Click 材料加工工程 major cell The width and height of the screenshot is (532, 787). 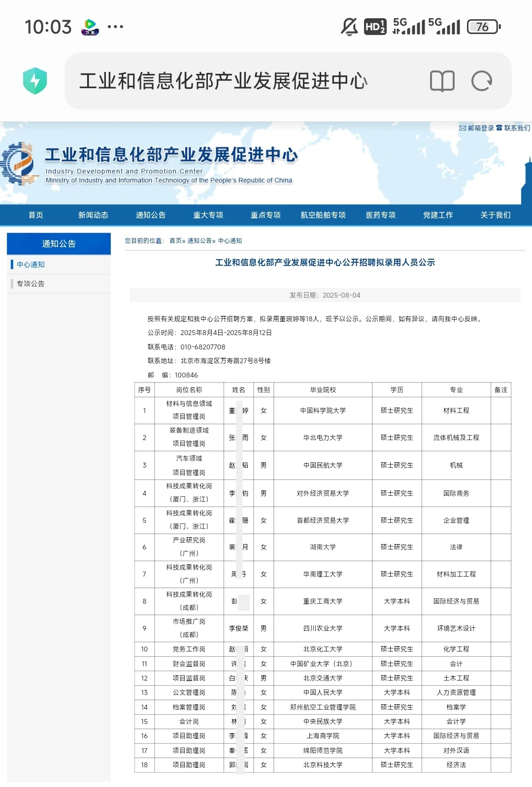point(456,574)
